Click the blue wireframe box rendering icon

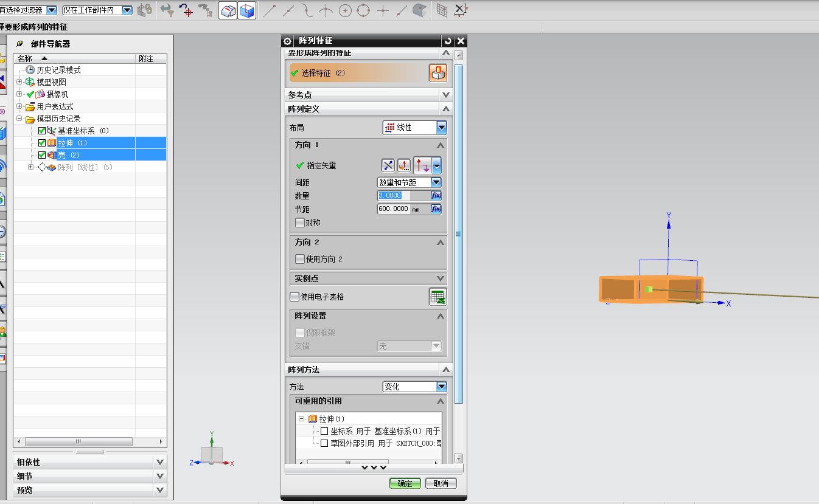(x=246, y=10)
